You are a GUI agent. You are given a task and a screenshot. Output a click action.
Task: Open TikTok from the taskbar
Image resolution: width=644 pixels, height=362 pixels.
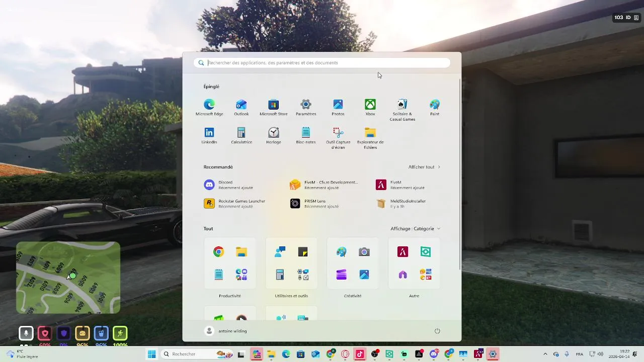pyautogui.click(x=360, y=354)
